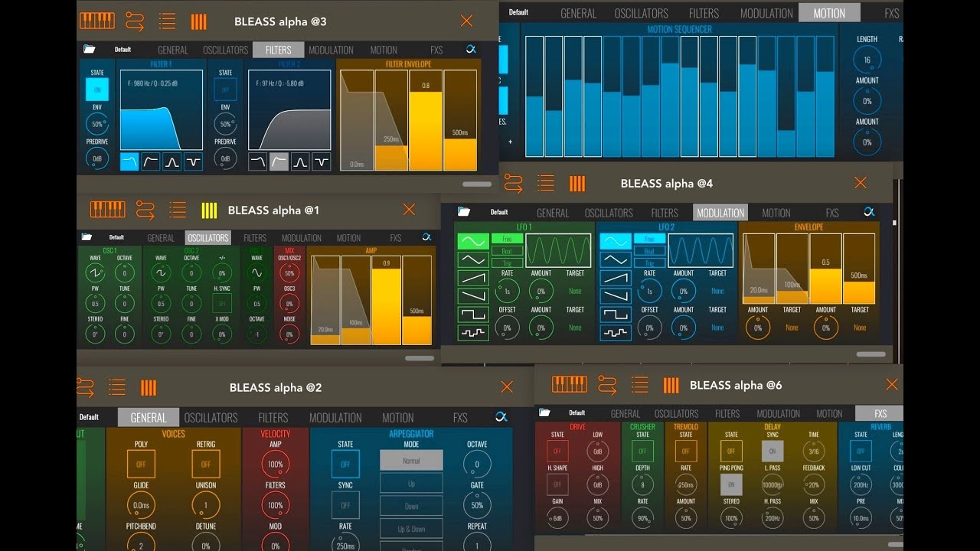The width and height of the screenshot is (980, 551).
Task: Click alpha logo in BLEASS alpha @2
Action: point(501,417)
